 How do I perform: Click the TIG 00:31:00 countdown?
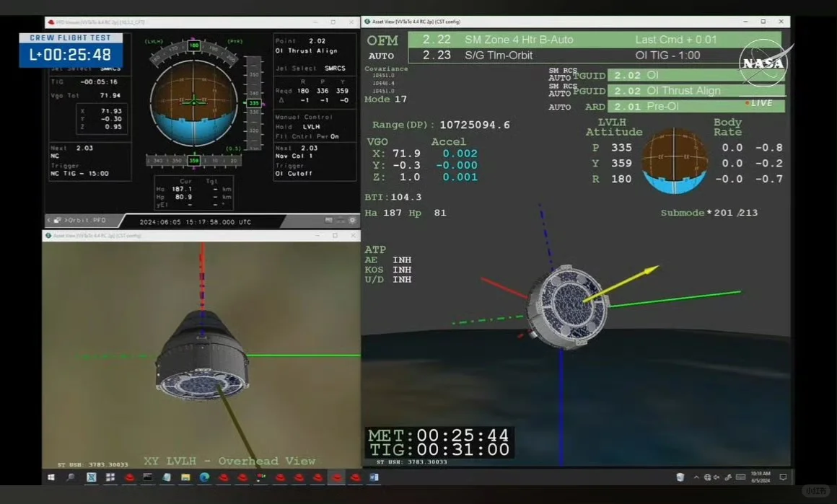[438, 450]
